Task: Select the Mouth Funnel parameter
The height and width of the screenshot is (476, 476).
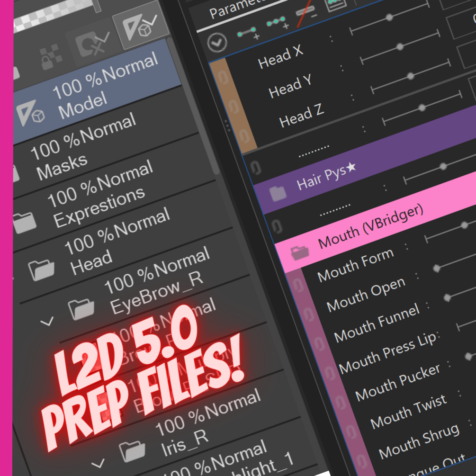Action: [377, 323]
